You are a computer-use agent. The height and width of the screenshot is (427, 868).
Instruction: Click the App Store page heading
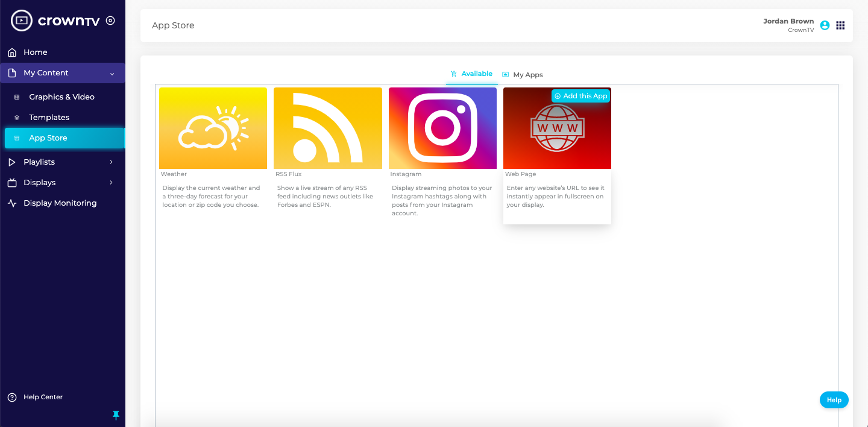click(173, 25)
